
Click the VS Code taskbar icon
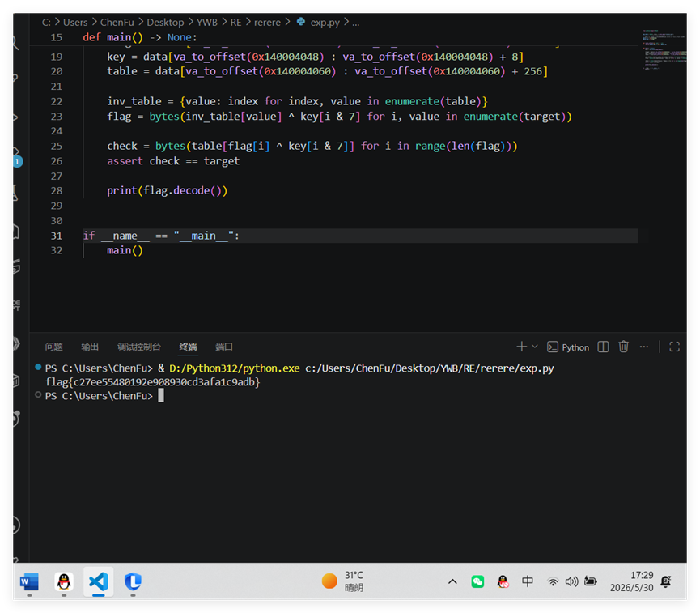coord(99,581)
